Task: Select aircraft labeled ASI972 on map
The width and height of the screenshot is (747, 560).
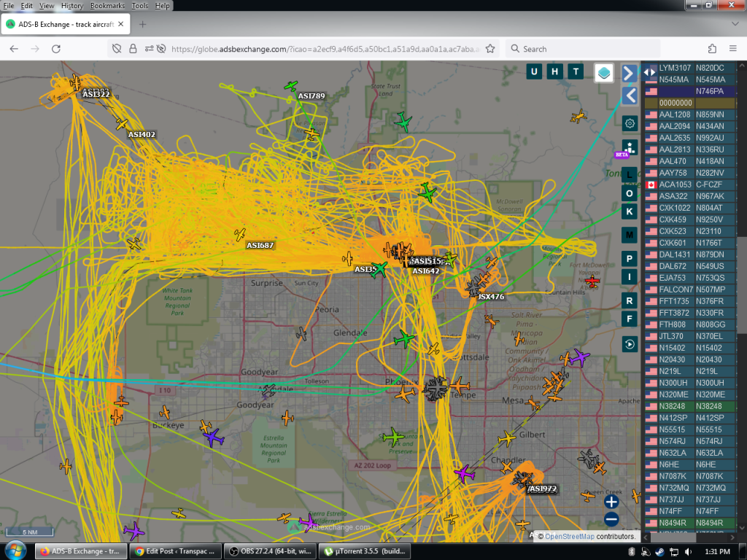Action: point(523,478)
